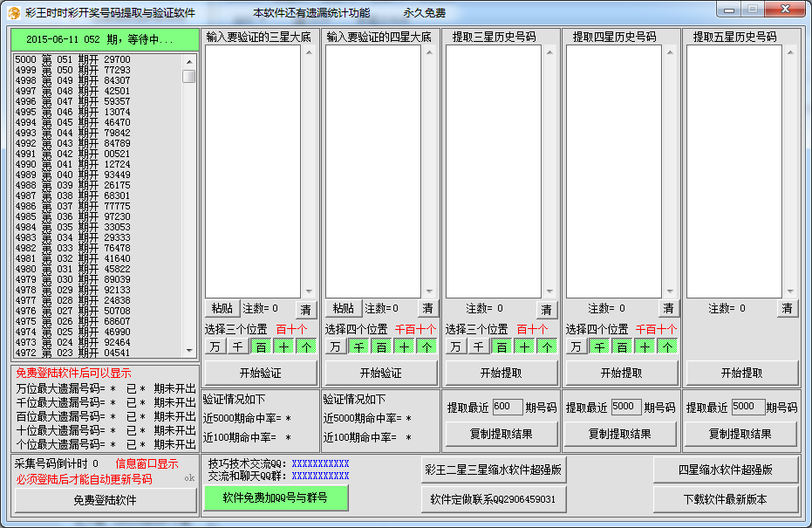Image resolution: width=812 pixels, height=528 pixels.
Task: Clear the 提取四星历史号码 results with 清
Action: 669,308
